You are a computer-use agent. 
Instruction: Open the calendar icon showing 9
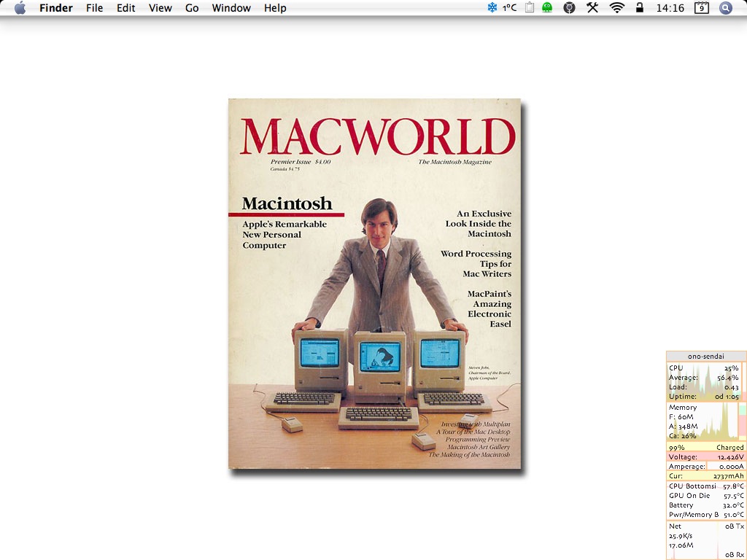coord(701,7)
